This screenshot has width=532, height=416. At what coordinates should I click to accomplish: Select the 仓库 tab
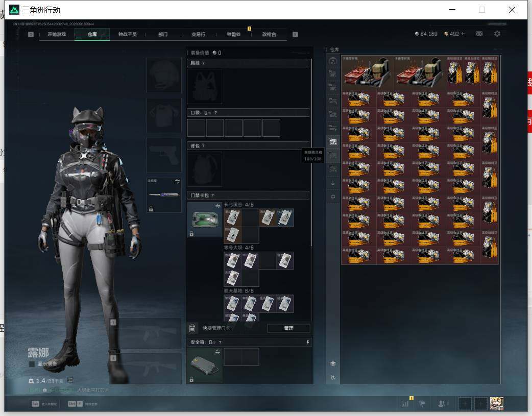click(x=92, y=34)
